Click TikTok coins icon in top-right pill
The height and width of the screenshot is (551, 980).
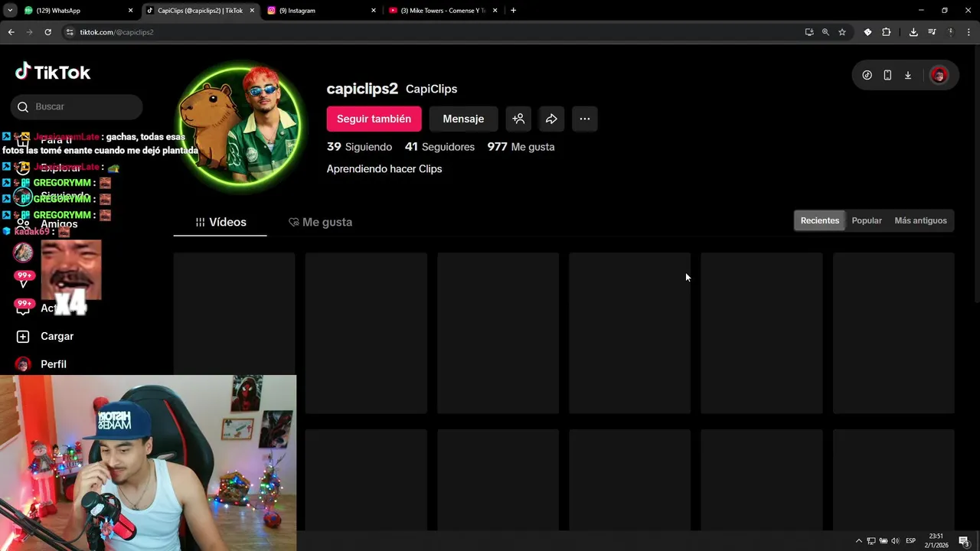(867, 75)
